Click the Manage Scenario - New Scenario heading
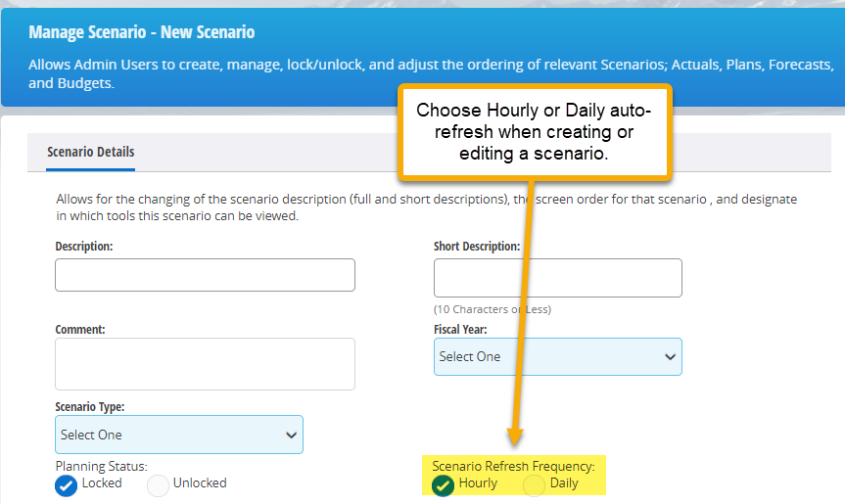The image size is (845, 504). 142,32
